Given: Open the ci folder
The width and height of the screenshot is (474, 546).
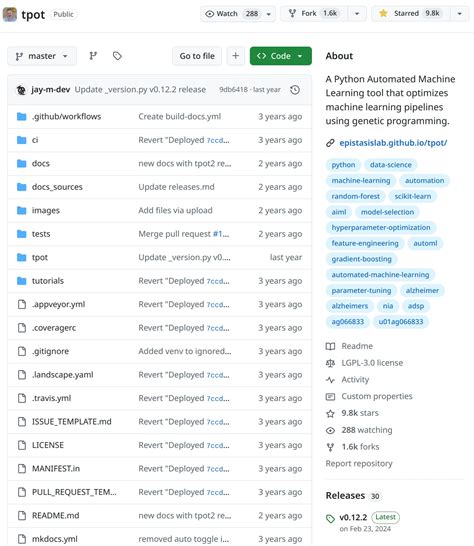Looking at the screenshot, I should point(35,140).
